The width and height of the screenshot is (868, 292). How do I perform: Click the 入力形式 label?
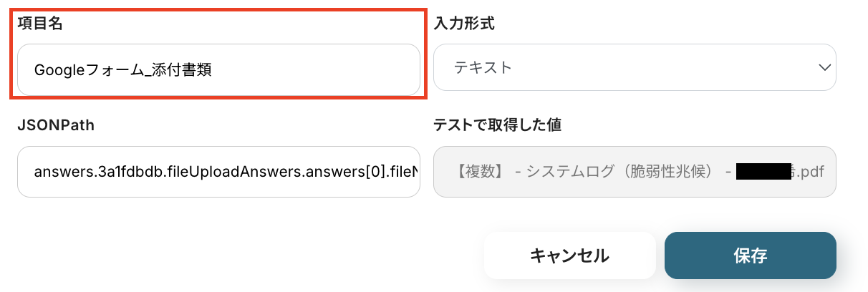(x=464, y=24)
